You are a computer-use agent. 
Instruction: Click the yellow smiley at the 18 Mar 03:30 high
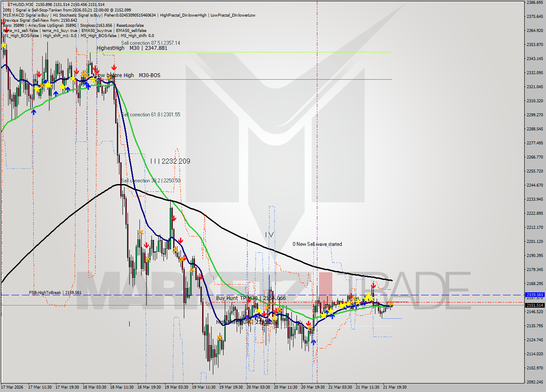pos(93,80)
